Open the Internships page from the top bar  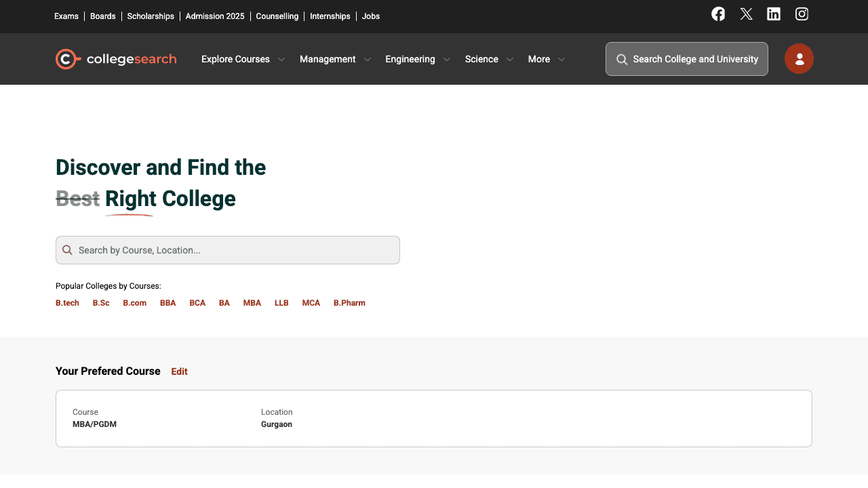click(330, 16)
